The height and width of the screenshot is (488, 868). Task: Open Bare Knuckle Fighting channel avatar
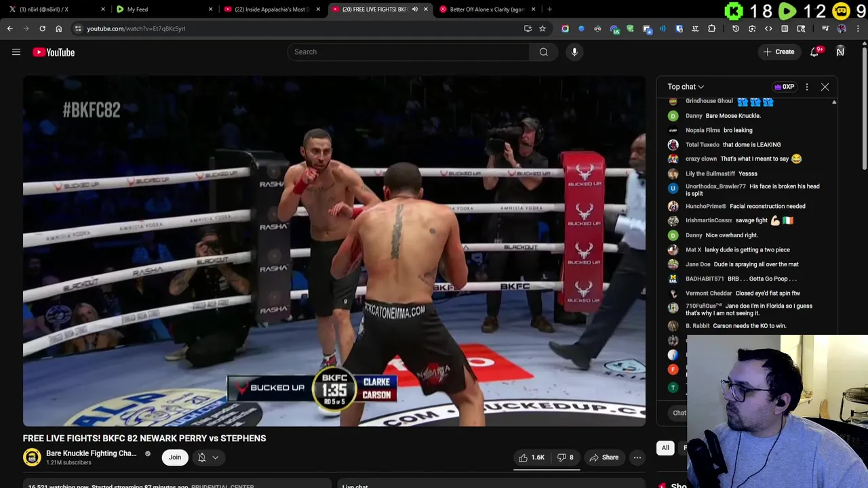tap(32, 457)
